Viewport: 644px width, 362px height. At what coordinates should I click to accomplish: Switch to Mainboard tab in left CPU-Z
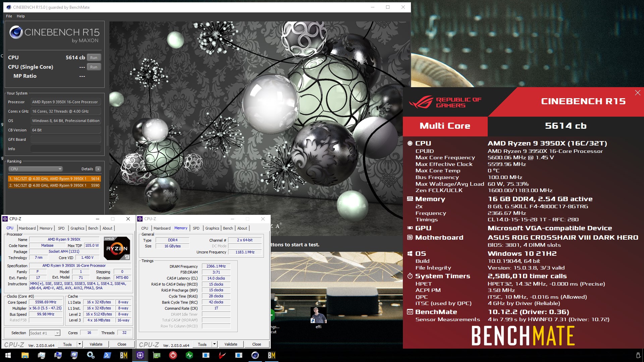27,228
